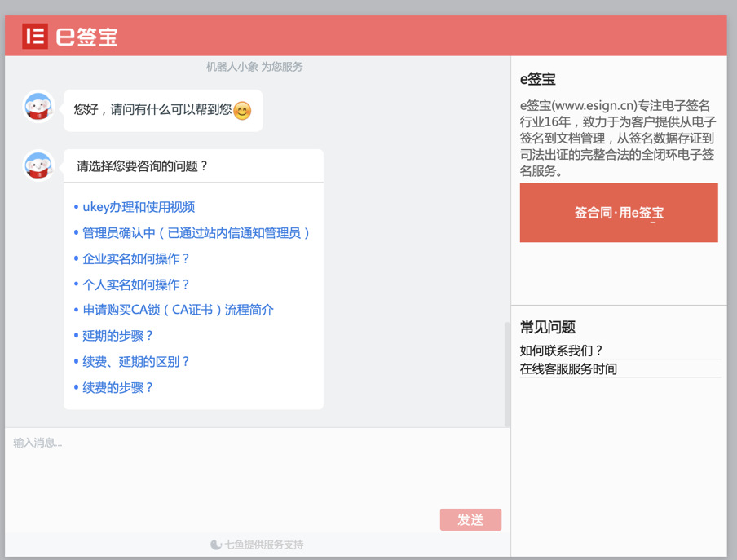This screenshot has width=737, height=560.
Task: Select the 续费、延期的区别 question
Action: (x=135, y=361)
